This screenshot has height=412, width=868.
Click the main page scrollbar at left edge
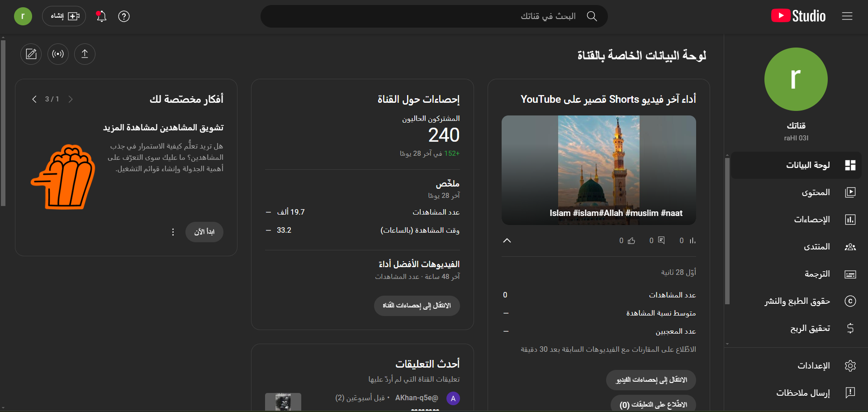pyautogui.click(x=3, y=123)
